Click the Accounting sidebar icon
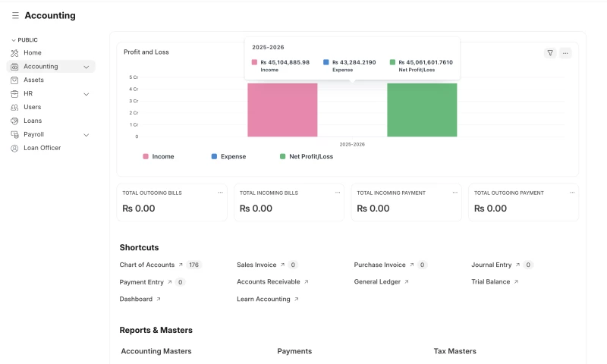607x364 pixels. pyautogui.click(x=14, y=67)
